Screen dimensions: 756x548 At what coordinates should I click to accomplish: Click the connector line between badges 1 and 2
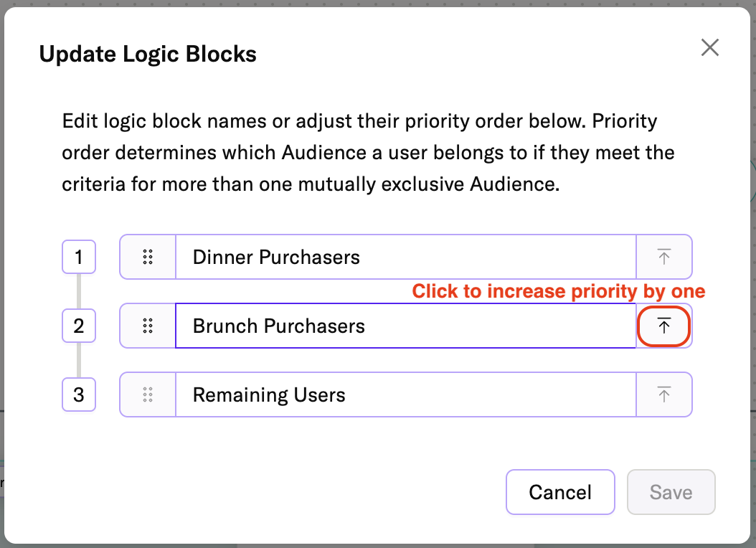[79, 291]
